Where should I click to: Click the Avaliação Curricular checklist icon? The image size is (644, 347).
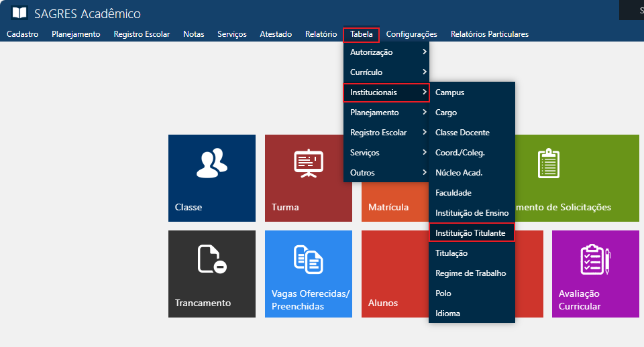tap(595, 260)
